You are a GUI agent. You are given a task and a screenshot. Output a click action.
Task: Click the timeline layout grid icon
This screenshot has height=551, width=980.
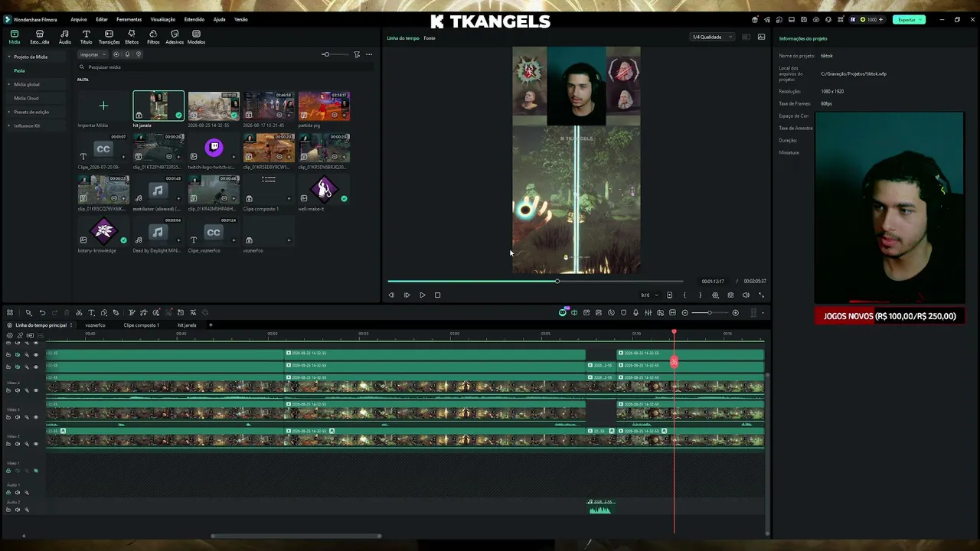coord(10,312)
